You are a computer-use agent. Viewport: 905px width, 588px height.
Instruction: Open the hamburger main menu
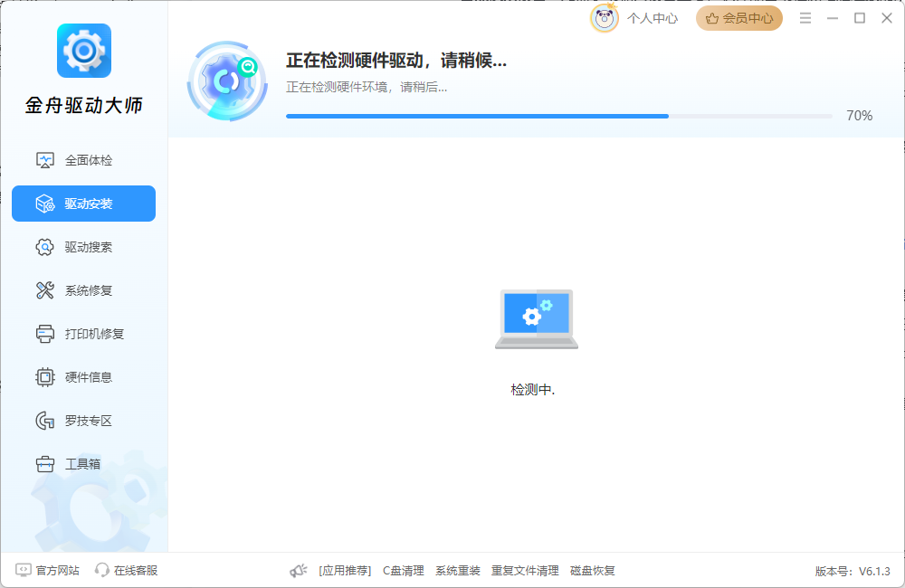[805, 18]
